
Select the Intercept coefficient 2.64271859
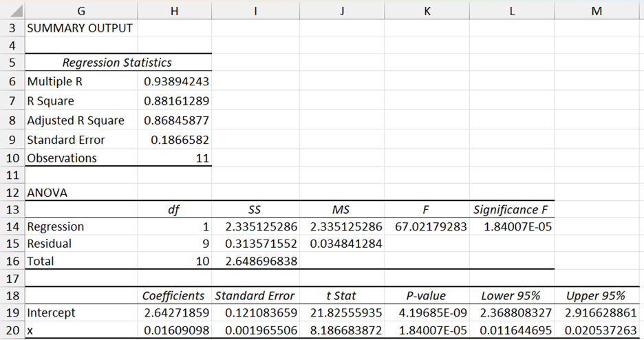176,312
